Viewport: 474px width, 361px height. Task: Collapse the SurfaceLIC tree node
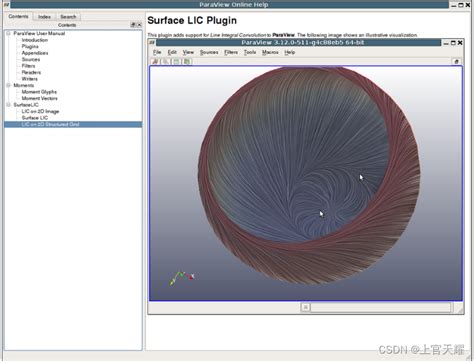tap(9, 105)
